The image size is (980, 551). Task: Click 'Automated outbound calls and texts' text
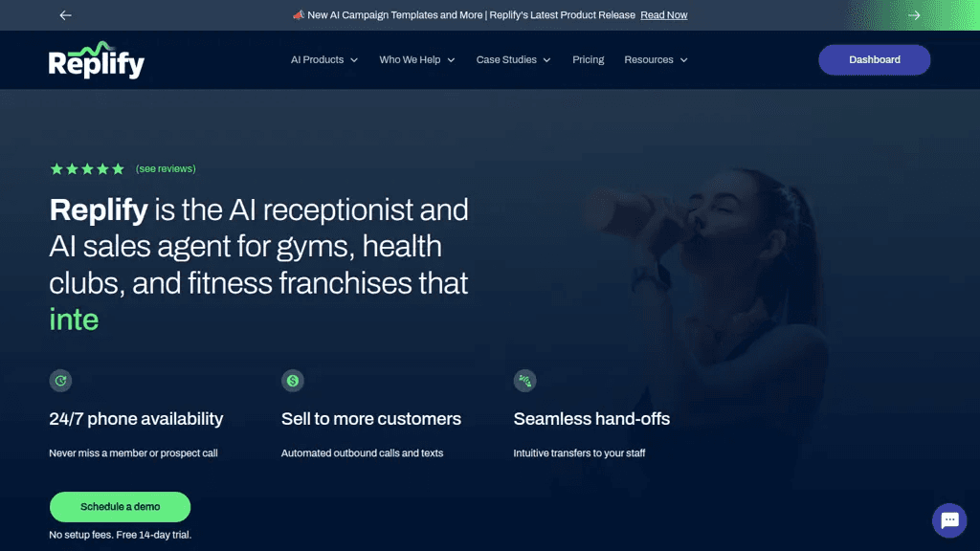[362, 452]
